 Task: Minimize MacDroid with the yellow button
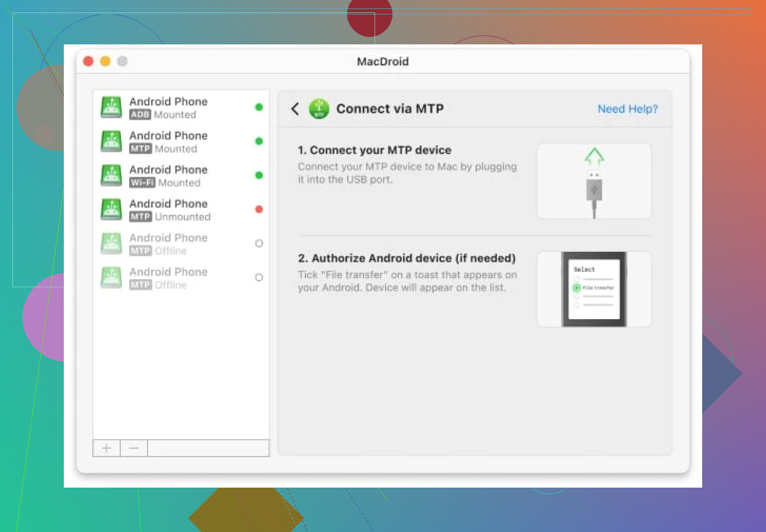tap(105, 61)
